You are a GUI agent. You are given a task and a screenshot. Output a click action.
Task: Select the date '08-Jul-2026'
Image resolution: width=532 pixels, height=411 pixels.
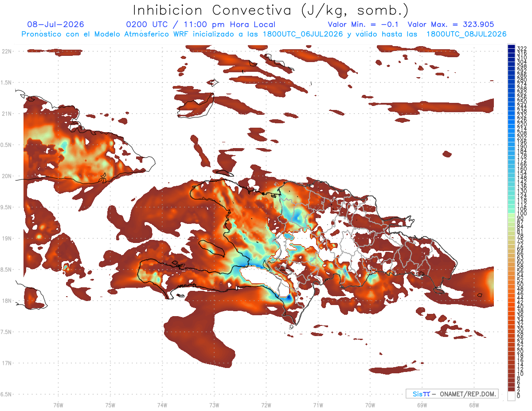[55, 25]
